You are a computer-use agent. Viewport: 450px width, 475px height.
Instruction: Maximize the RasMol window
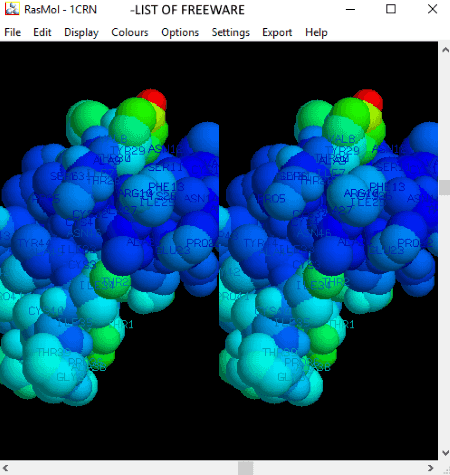coord(391,9)
